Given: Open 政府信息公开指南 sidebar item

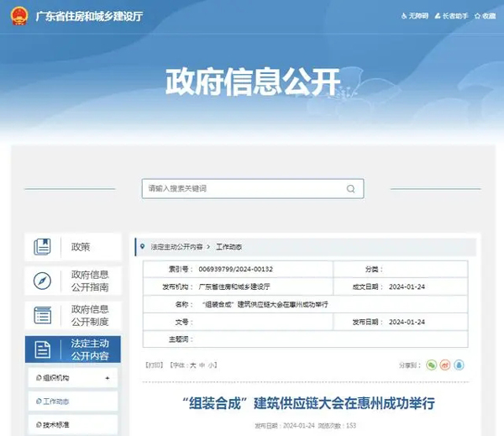Looking at the screenshot, I should (73, 281).
